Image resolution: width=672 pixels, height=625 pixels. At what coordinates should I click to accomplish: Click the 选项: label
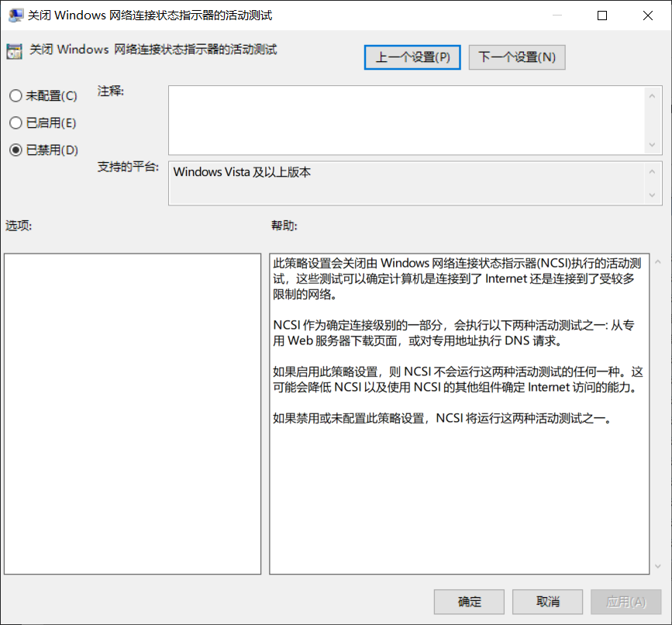19,225
